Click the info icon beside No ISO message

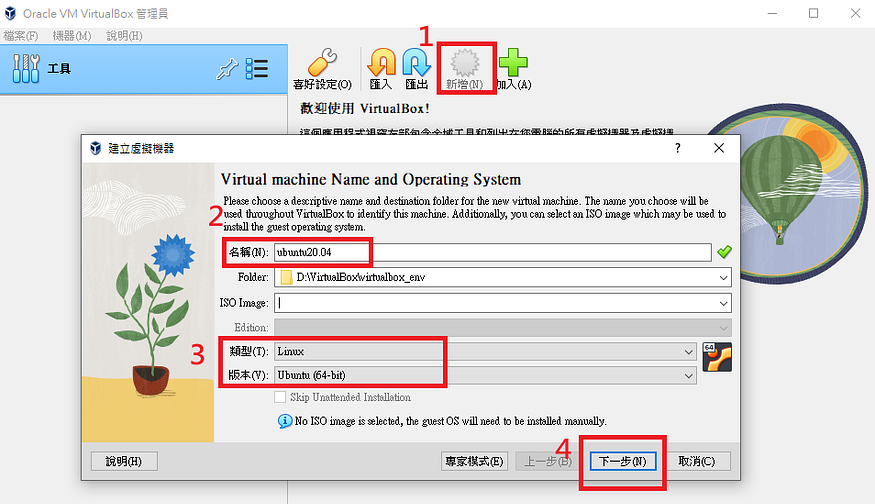(x=285, y=421)
